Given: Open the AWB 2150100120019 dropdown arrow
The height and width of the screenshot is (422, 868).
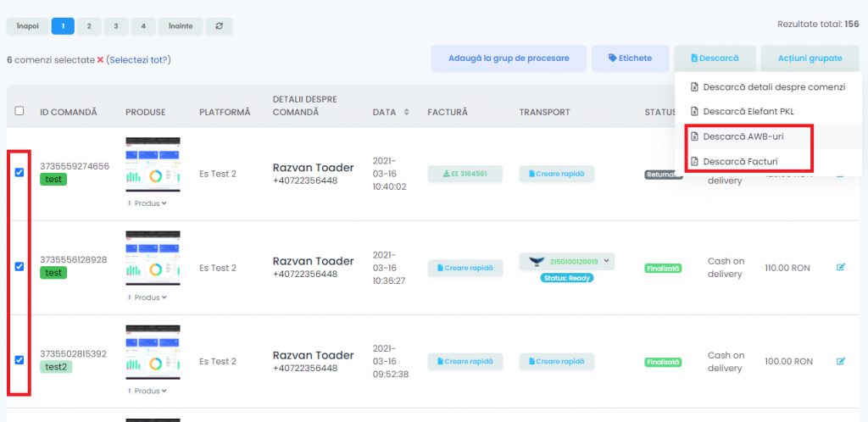Looking at the screenshot, I should point(607,261).
